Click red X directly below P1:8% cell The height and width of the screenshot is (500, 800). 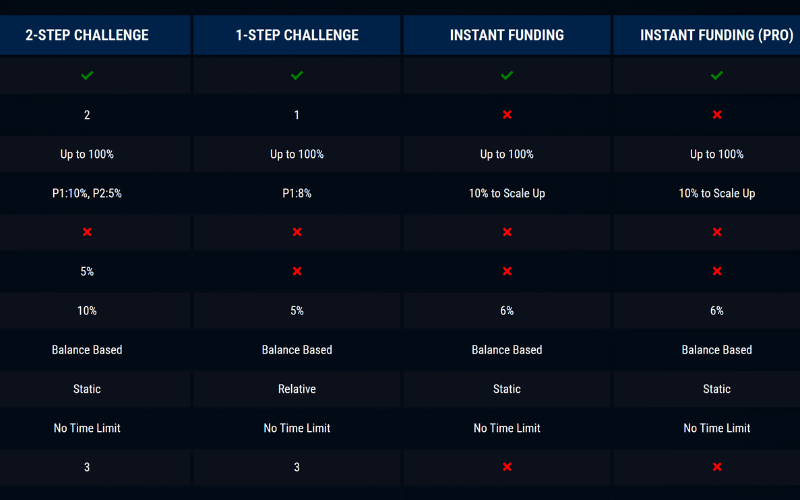(297, 232)
